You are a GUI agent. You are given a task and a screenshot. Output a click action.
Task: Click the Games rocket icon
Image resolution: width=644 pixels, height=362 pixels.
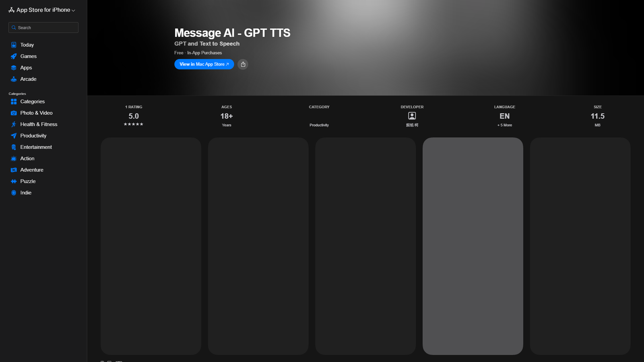click(14, 56)
